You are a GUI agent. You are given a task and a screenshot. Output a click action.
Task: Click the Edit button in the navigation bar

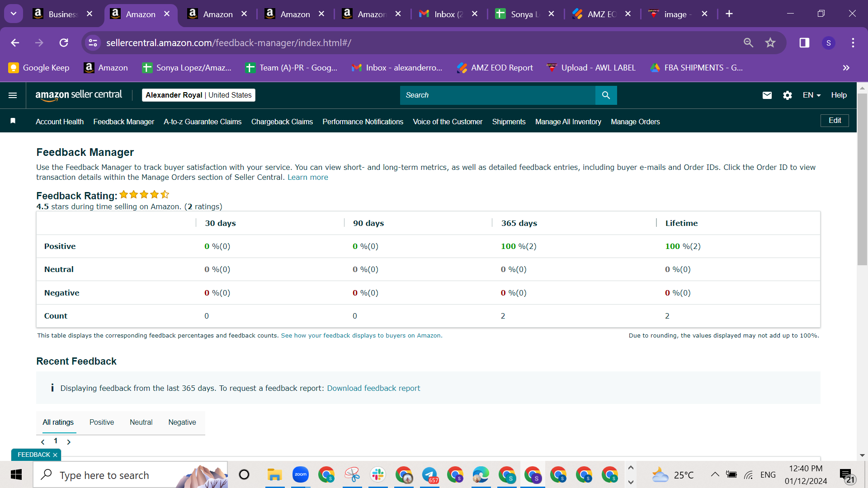[835, 120]
